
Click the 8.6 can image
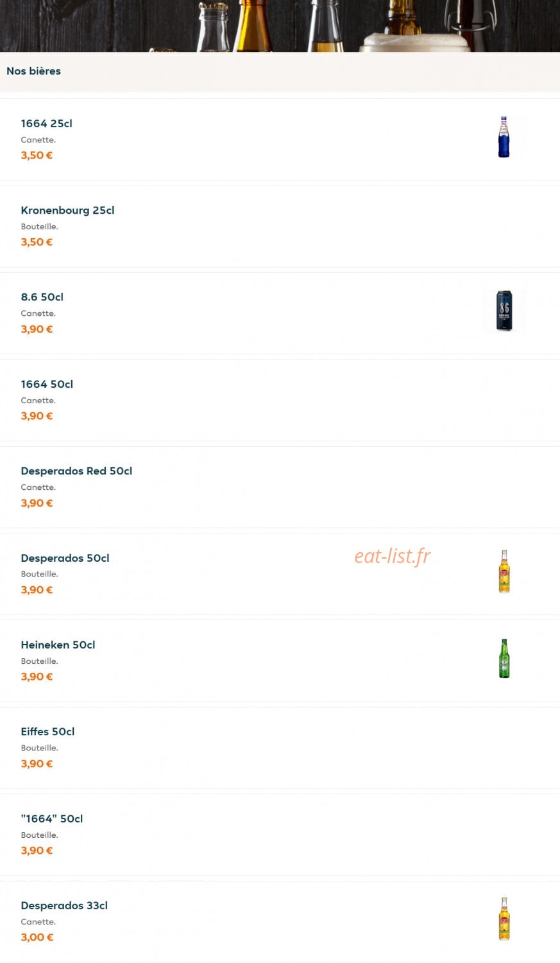tap(504, 311)
